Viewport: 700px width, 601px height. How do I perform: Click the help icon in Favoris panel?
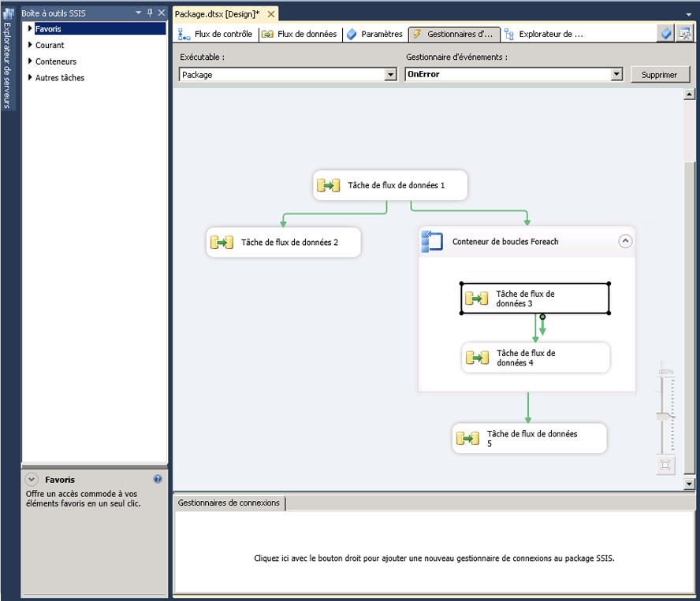click(x=158, y=479)
